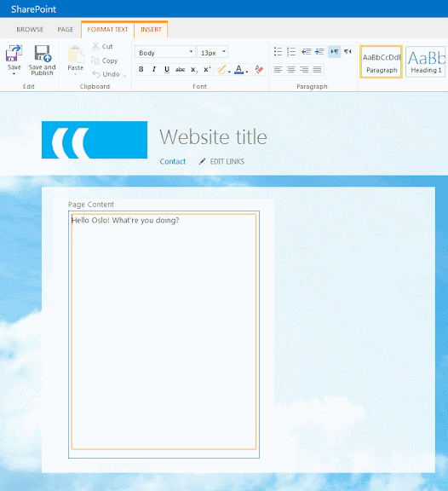Open the Contact navigation link
Image resolution: width=448 pixels, height=491 pixels.
coord(173,161)
